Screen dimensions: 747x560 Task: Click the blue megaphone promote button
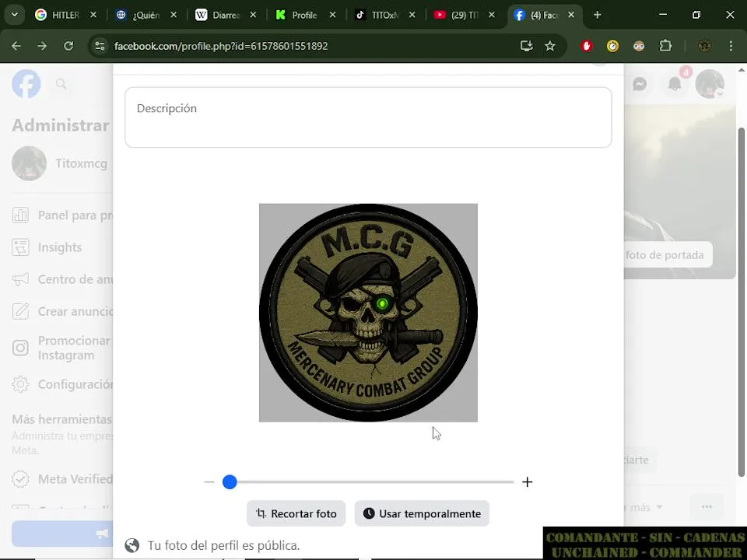pos(62,534)
